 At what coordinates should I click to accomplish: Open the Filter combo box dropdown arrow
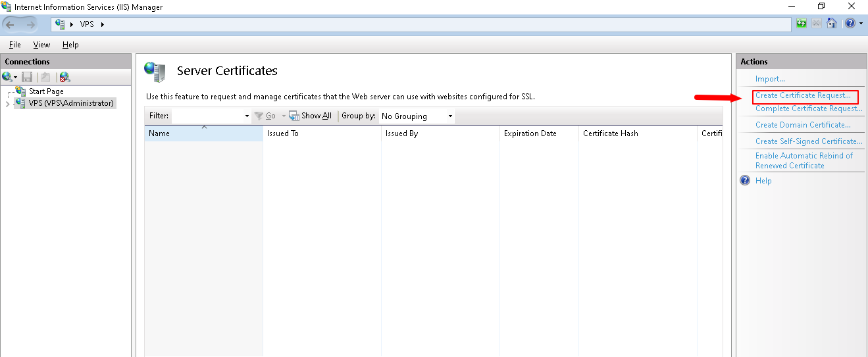(x=247, y=116)
